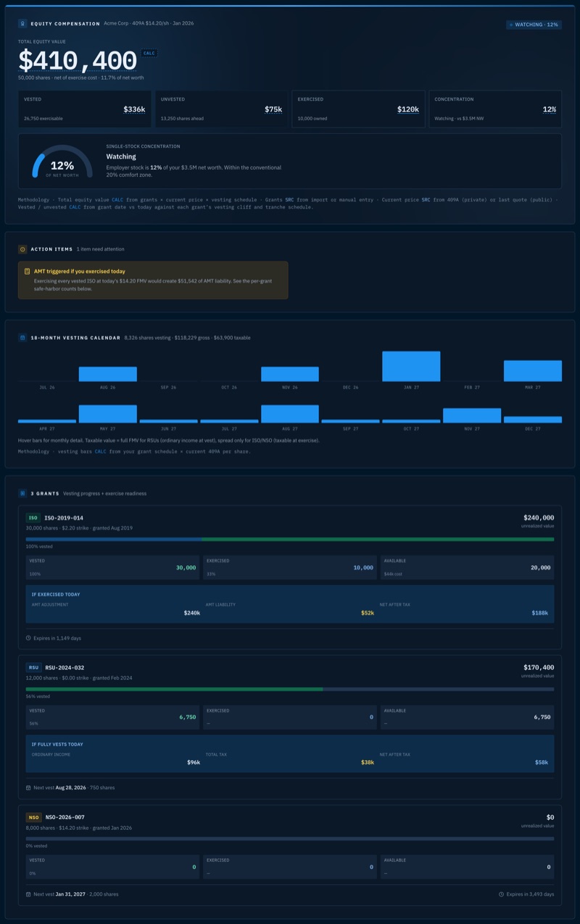Click the CALC tag beside total equity value
580x924 pixels.
149,53
